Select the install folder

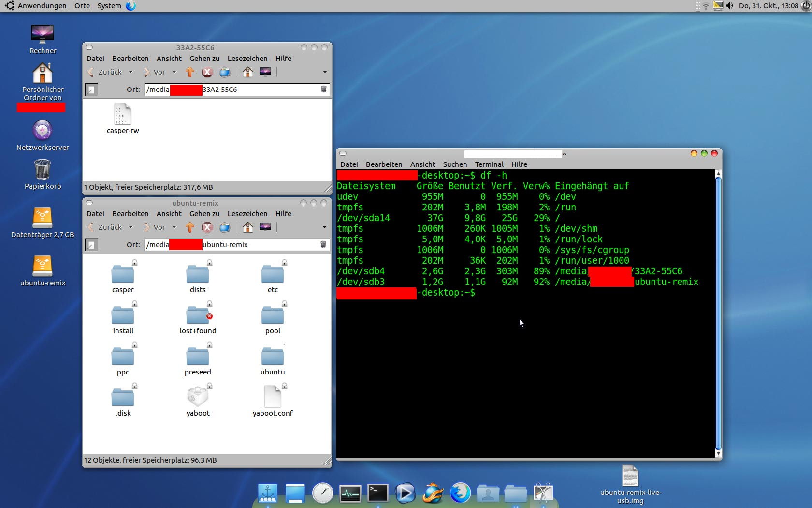(x=123, y=318)
